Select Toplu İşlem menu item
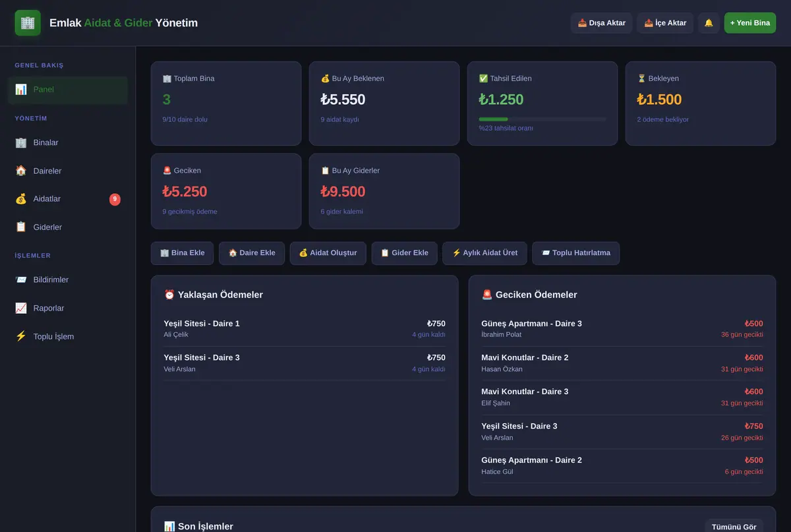 click(68, 336)
